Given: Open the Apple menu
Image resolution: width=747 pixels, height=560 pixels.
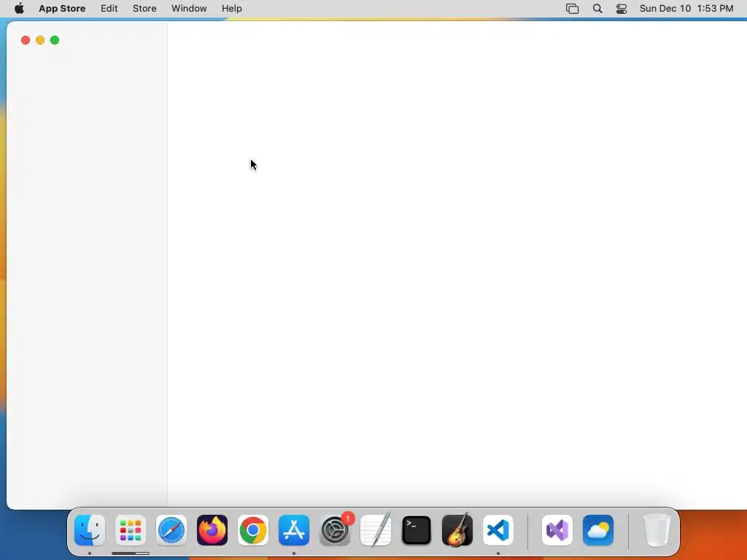Looking at the screenshot, I should 19,9.
